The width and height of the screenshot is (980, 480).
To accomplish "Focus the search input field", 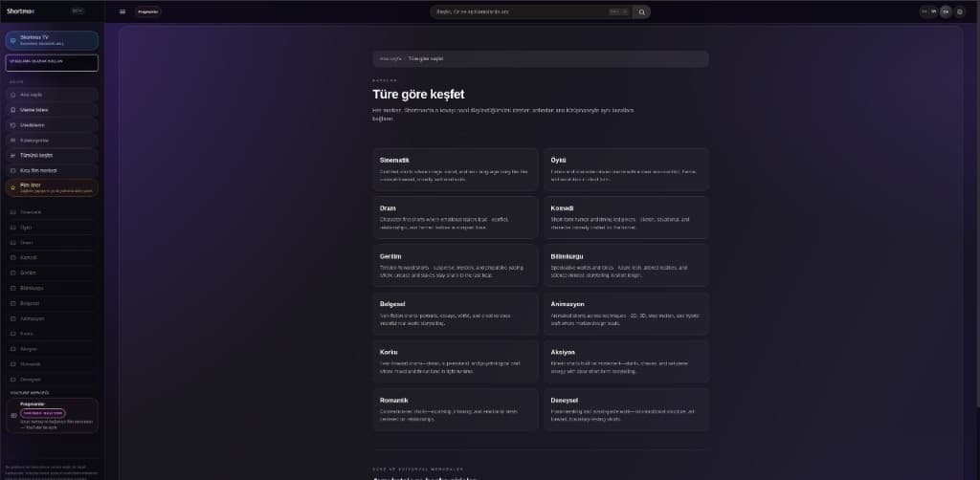I will coord(531,11).
